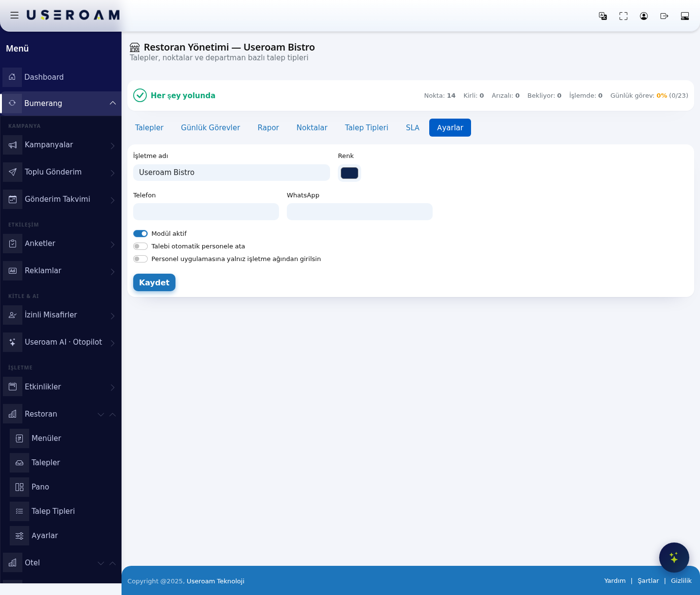Click the Toplu Gönderim paper plane icon
The image size is (700, 595).
click(13, 172)
